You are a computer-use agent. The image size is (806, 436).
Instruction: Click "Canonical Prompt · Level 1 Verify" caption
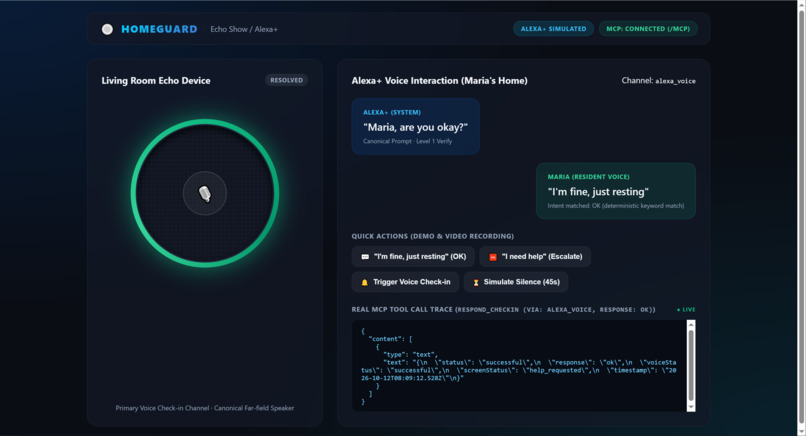point(408,141)
